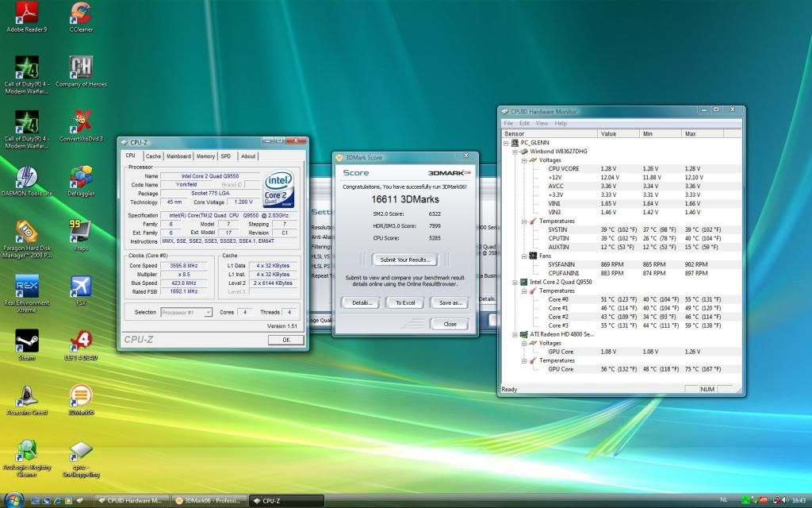Viewport: 812px width, 508px height.
Task: Click the Intel Core 2 logo in CPU-Z
Action: [278, 189]
